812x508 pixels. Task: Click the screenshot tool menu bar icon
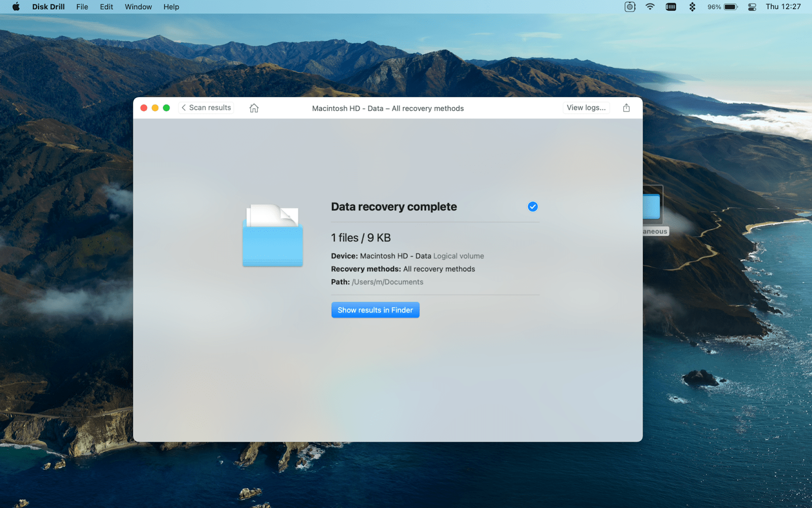click(630, 7)
